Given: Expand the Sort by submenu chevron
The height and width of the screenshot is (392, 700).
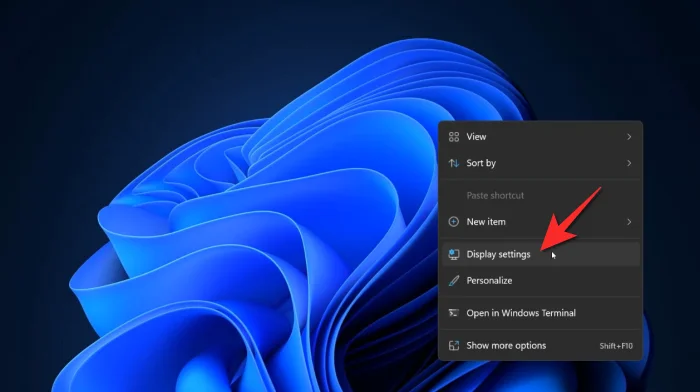Looking at the screenshot, I should click(x=629, y=163).
